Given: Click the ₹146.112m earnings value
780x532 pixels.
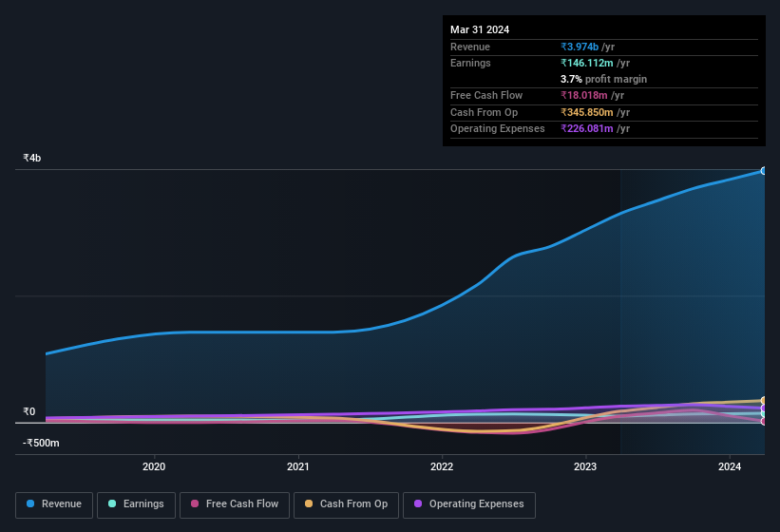Looking at the screenshot, I should click(x=587, y=63).
